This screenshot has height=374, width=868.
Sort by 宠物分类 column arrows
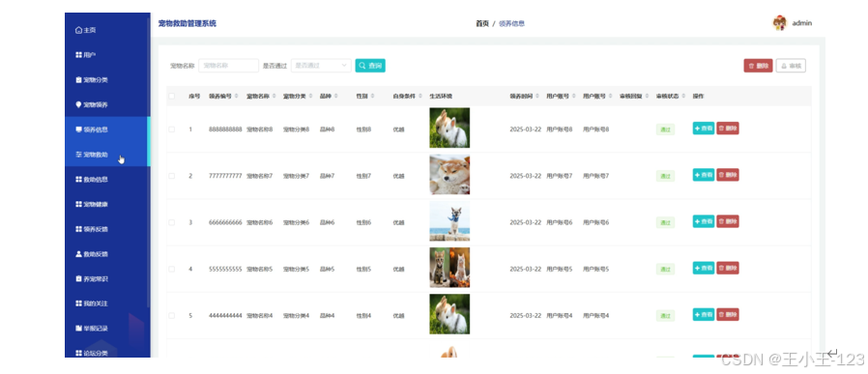tap(310, 97)
